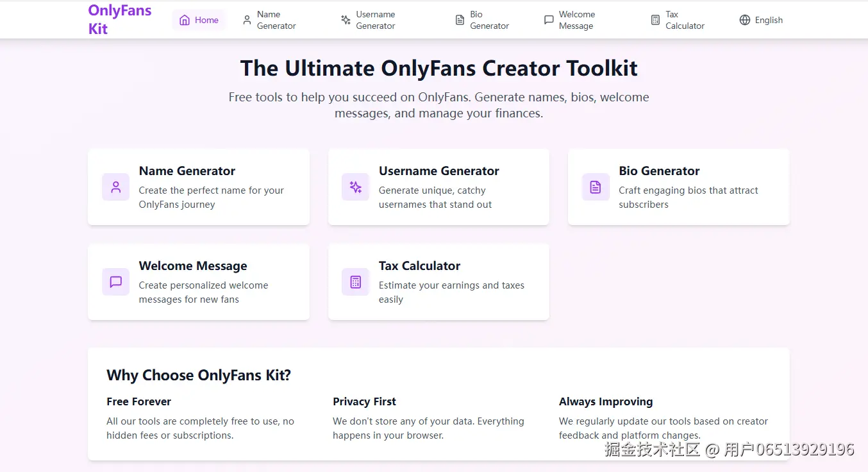868x472 pixels.
Task: Click "All our tools are completely free to use" text
Action: [x=201, y=428]
